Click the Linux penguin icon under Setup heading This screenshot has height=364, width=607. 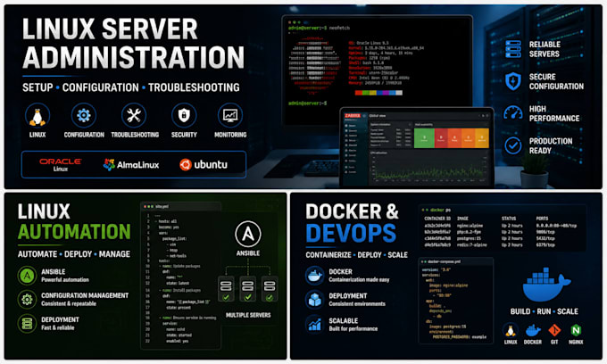[x=37, y=116]
